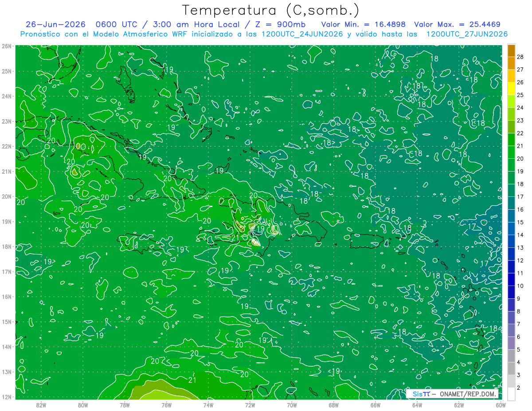Click the 19N latitude axis label
The image size is (532, 411).
(7, 222)
